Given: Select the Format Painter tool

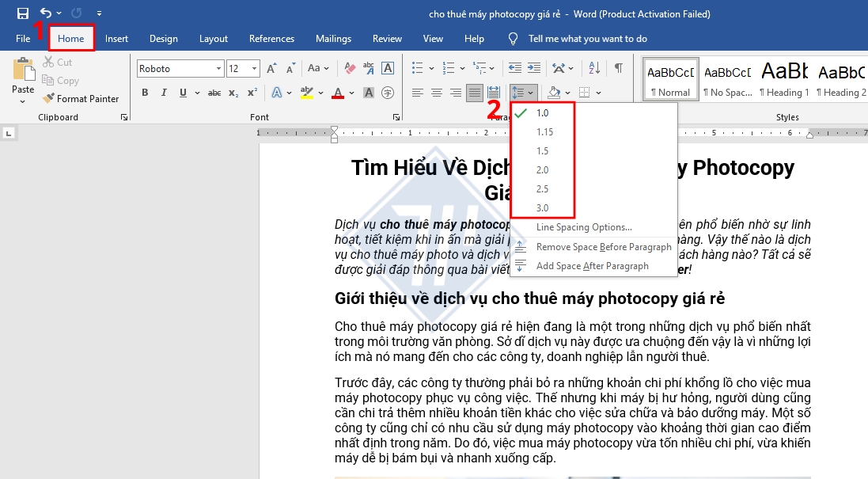Looking at the screenshot, I should pos(81,98).
